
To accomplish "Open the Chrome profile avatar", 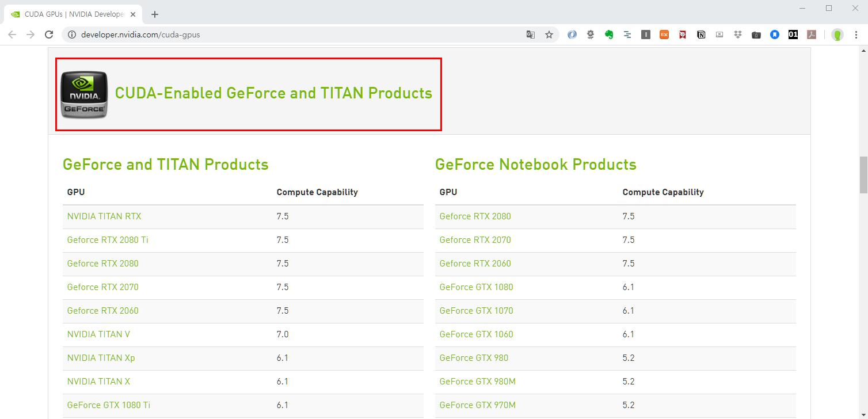I will click(x=837, y=35).
